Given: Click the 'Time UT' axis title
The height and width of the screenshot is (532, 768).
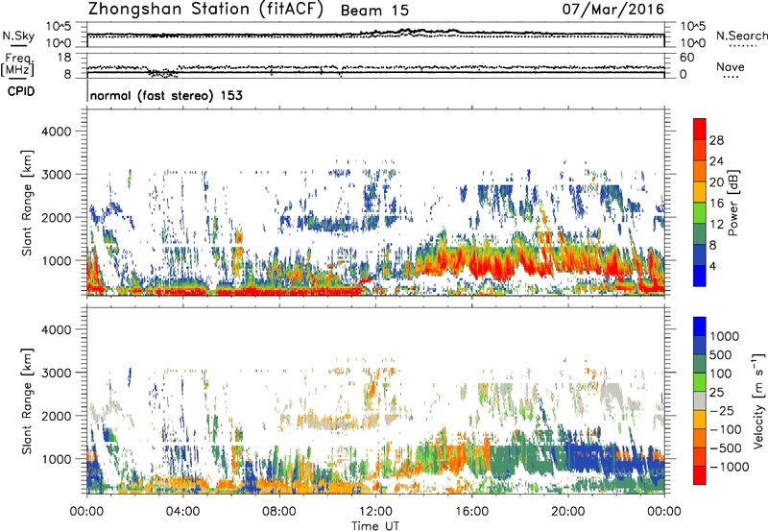Looking at the screenshot, I should point(375,526).
